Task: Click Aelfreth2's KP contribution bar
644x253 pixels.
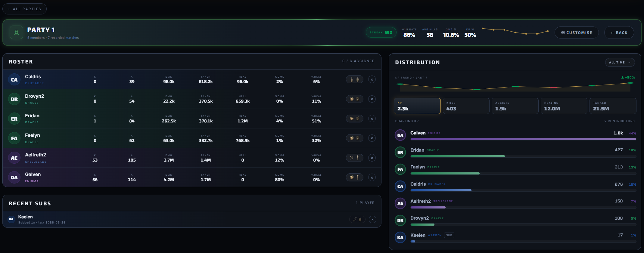Action: 523,208
